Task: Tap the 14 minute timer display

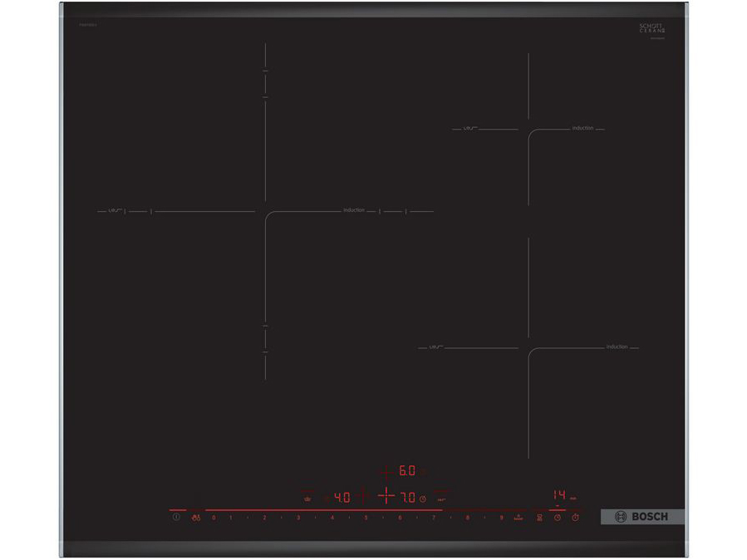Action: pyautogui.click(x=561, y=494)
